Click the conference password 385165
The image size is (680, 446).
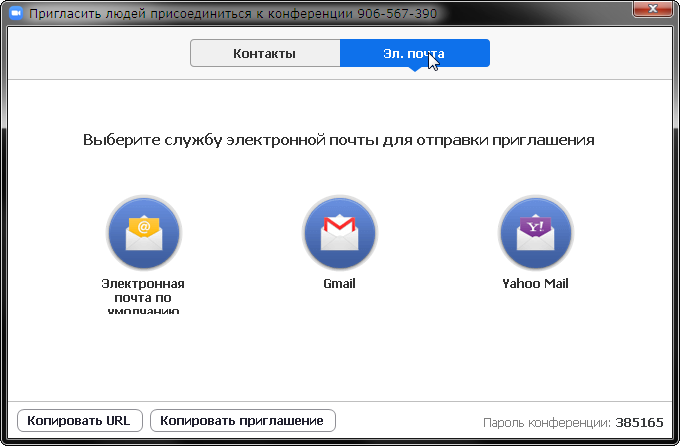pyautogui.click(x=639, y=422)
